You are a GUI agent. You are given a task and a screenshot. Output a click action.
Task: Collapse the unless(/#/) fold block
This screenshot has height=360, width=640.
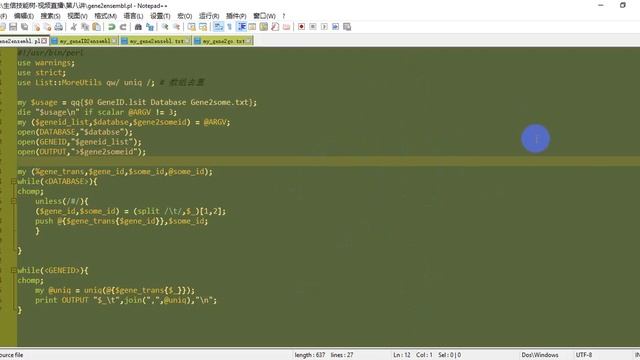pos(13,201)
